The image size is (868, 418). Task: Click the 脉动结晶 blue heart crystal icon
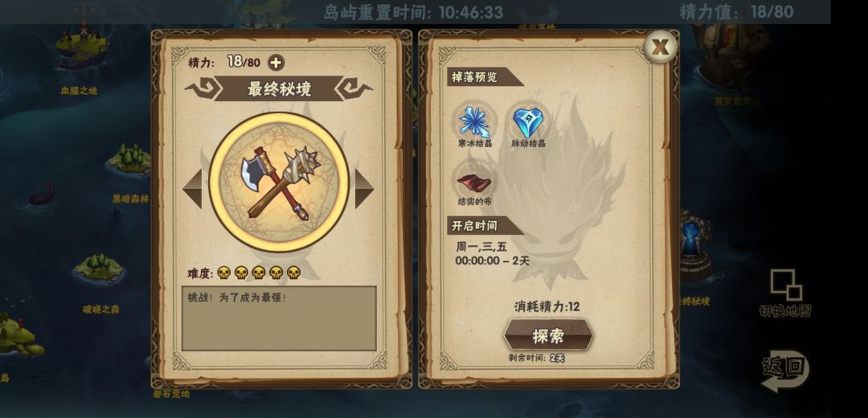point(527,122)
